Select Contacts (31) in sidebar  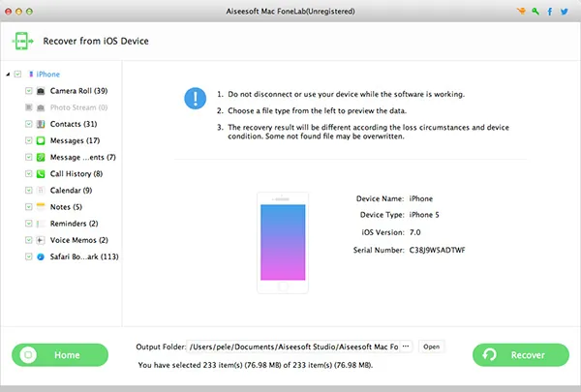74,124
